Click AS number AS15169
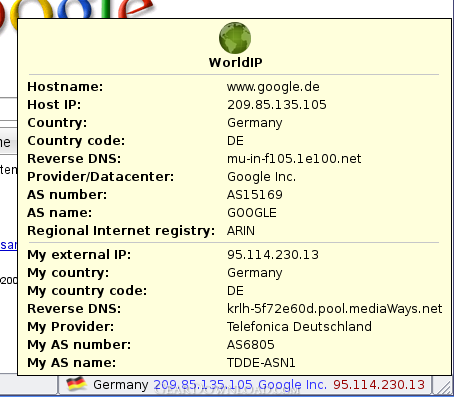 (255, 195)
